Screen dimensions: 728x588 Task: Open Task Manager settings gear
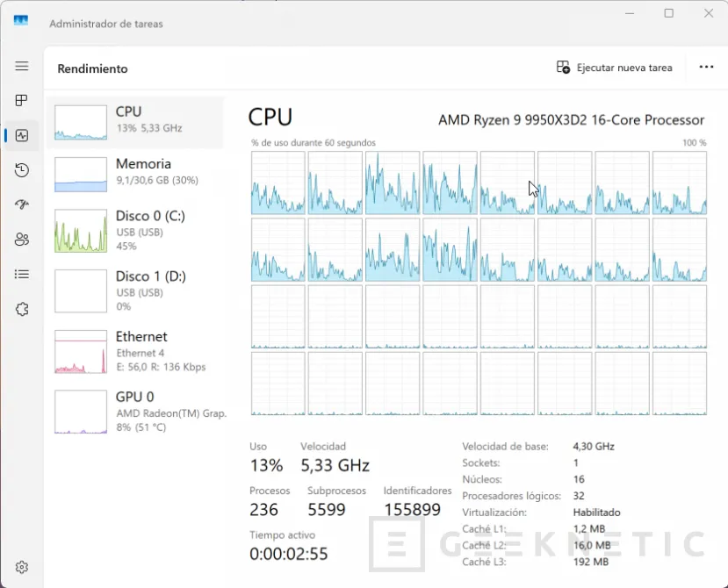tap(22, 567)
